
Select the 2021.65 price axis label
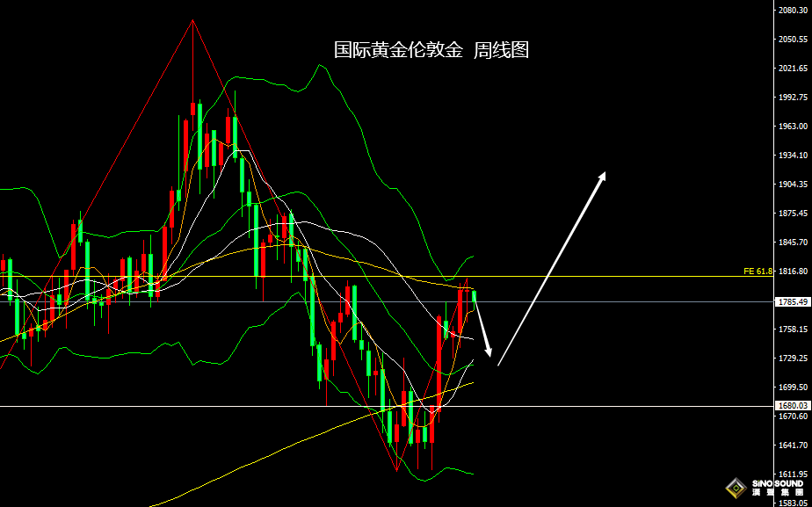pos(794,68)
